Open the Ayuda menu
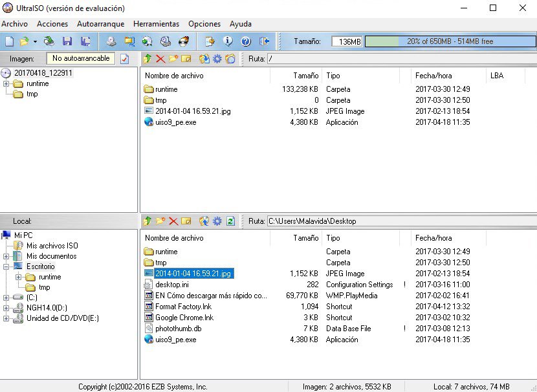This screenshot has height=392, width=537. click(x=241, y=24)
